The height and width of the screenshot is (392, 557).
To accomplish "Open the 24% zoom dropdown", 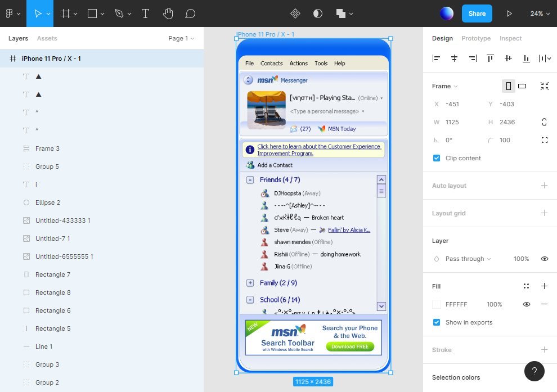I will click(x=539, y=13).
